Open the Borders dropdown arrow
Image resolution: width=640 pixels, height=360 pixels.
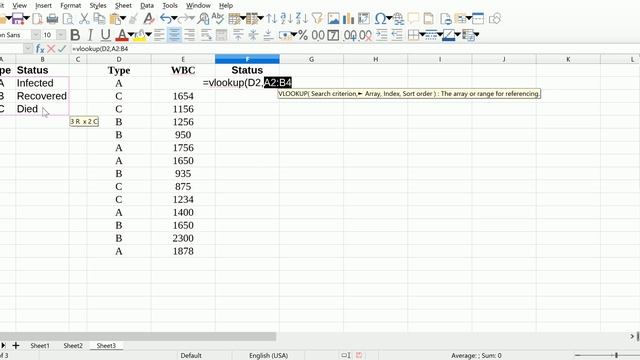[x=422, y=35]
